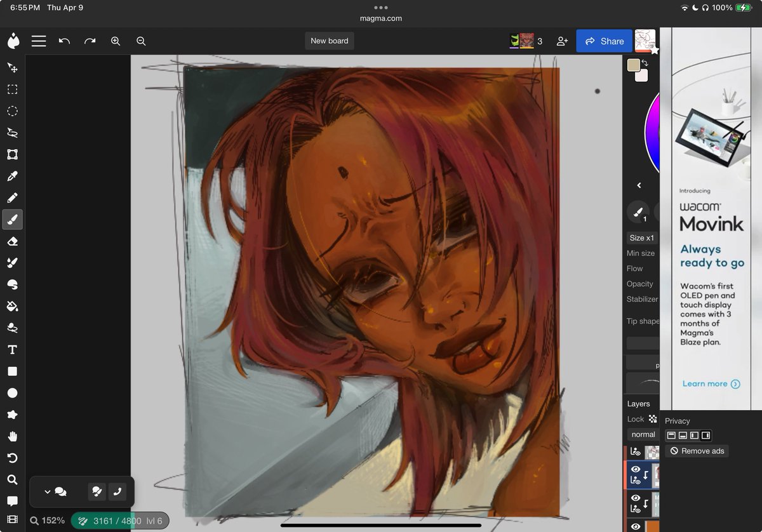The width and height of the screenshot is (762, 532).
Task: Select the primary tan color swatch
Action: point(633,65)
